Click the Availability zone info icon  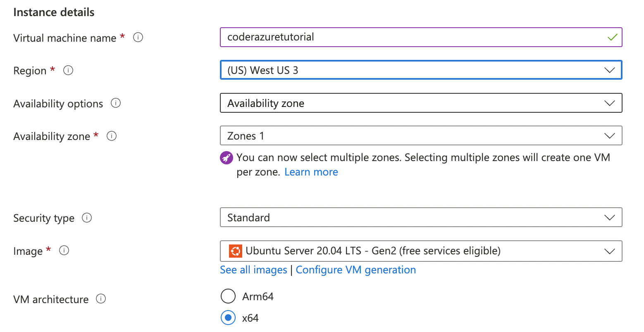click(x=112, y=136)
